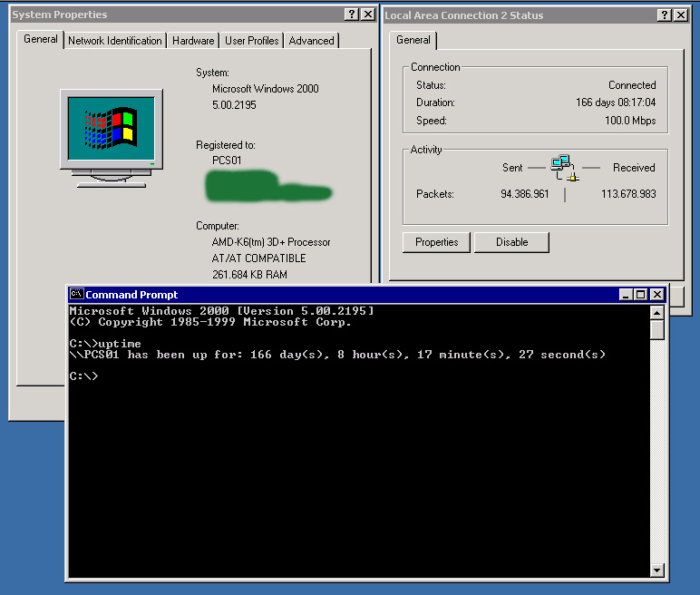This screenshot has height=595, width=700.
Task: Click the Command Prompt scrollbar thumb
Action: (x=656, y=330)
